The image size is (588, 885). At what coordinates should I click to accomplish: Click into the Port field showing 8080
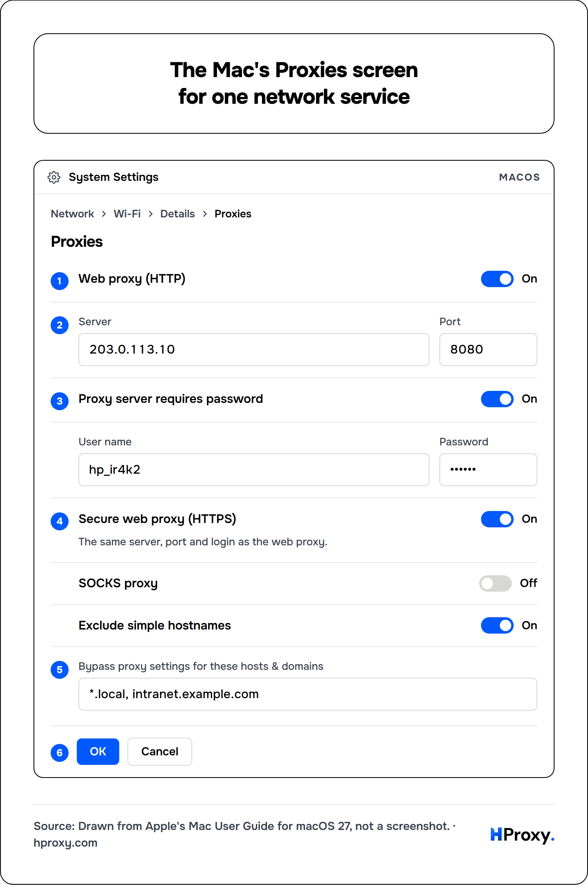click(x=488, y=350)
